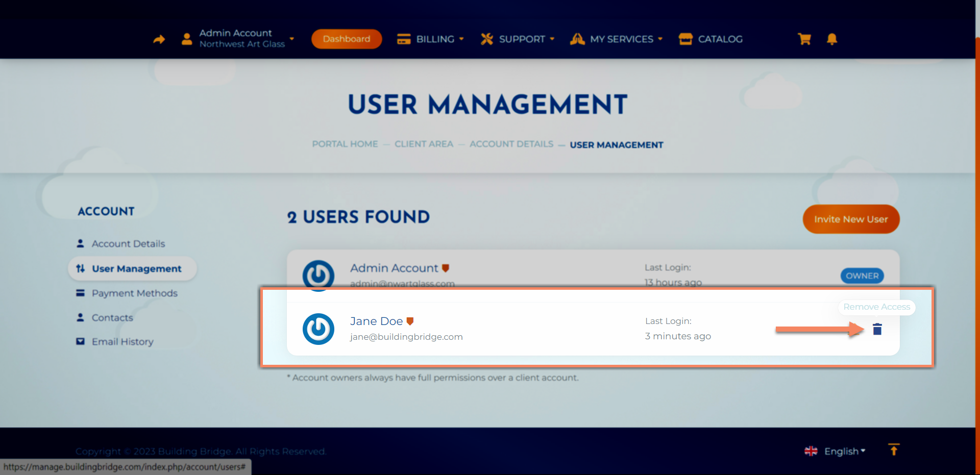The image size is (980, 475).
Task: Click Jane Doe's avatar power icon
Action: pos(318,329)
